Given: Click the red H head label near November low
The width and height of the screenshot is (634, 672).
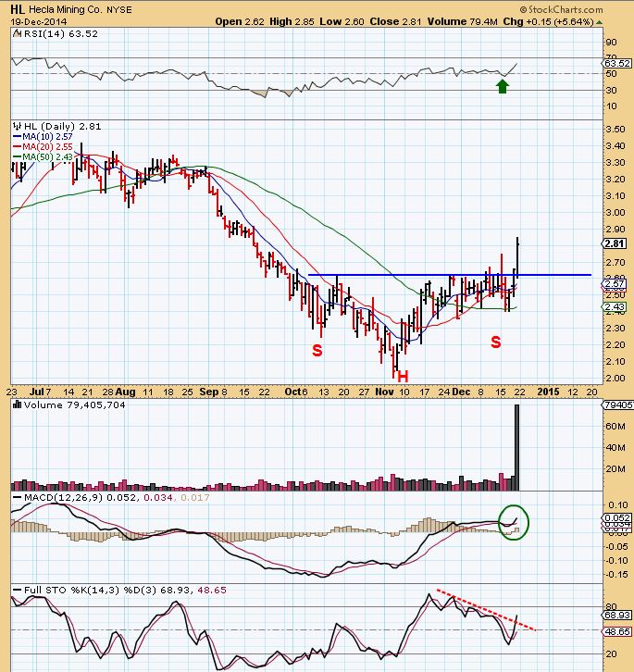Looking at the screenshot, I should pyautogui.click(x=403, y=377).
